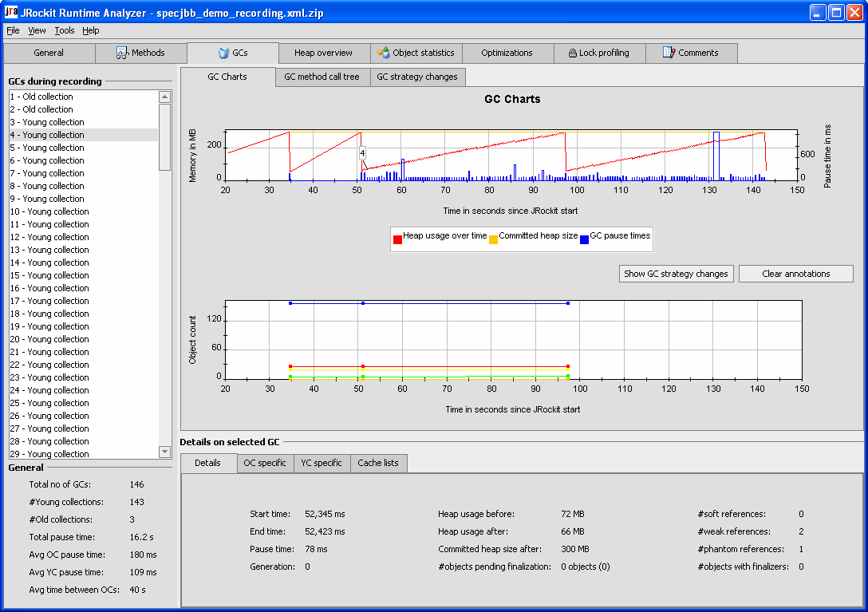Image resolution: width=868 pixels, height=612 pixels.
Task: Click the blue GC pause times legend swatch
Action: coord(584,240)
